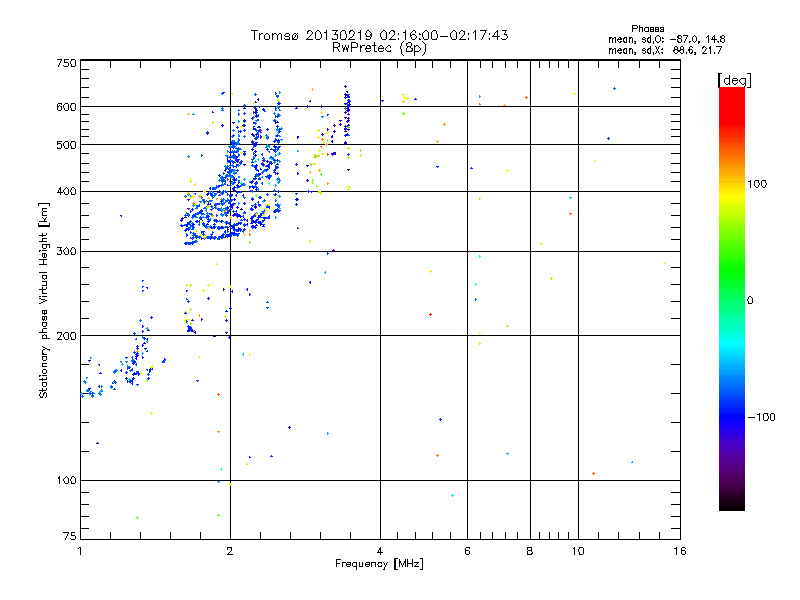800x600 pixels.
Task: Click the green zero-degree band of the colorbar
Action: tap(732, 300)
